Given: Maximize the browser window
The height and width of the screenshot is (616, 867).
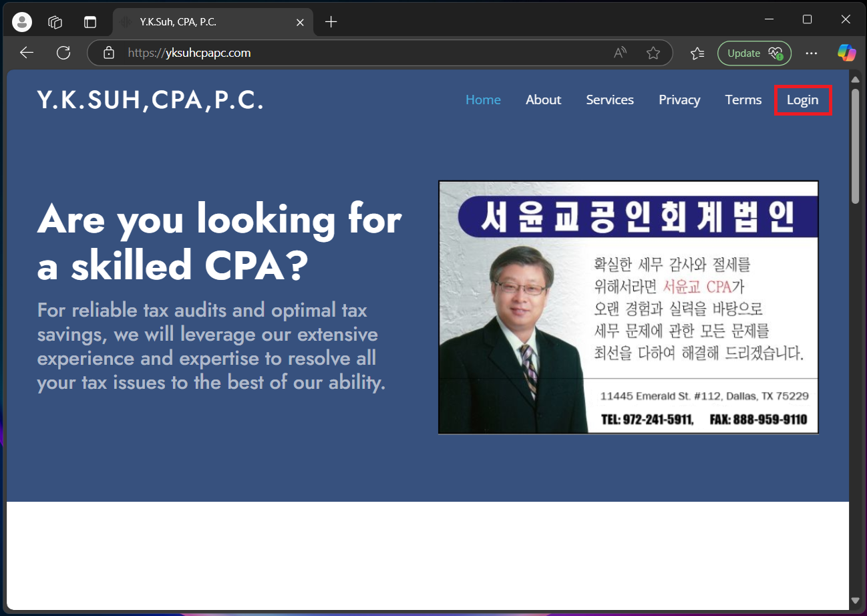Looking at the screenshot, I should pyautogui.click(x=807, y=20).
